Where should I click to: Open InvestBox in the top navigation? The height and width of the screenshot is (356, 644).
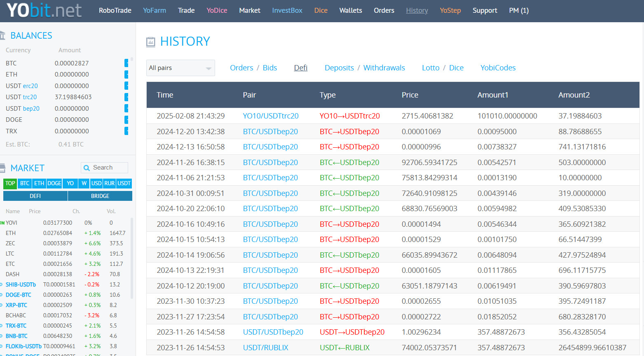coord(287,10)
